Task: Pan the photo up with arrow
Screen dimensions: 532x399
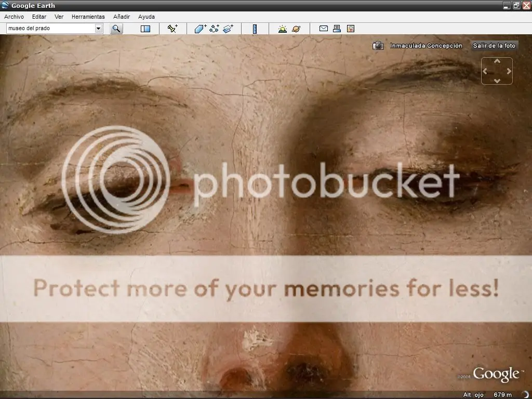Action: (497, 61)
